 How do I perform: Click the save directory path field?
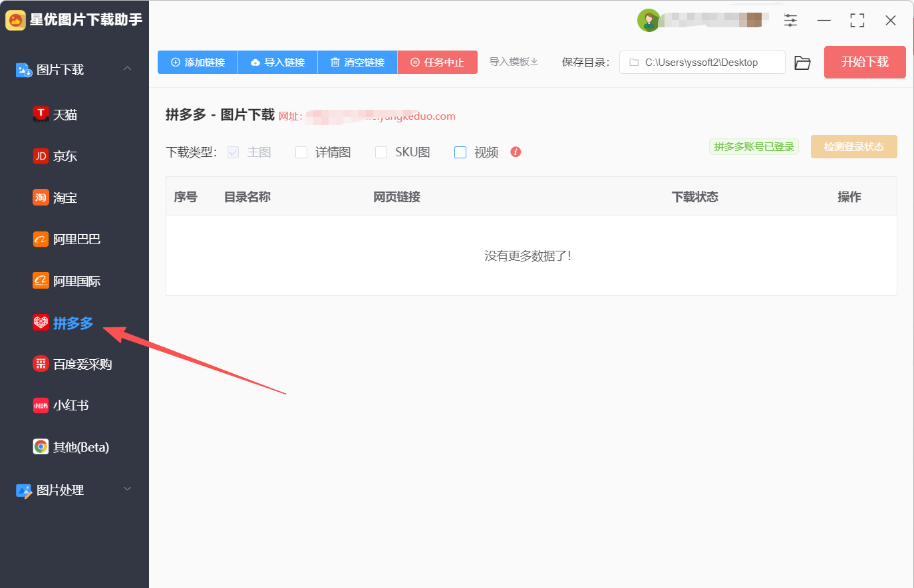pyautogui.click(x=702, y=63)
